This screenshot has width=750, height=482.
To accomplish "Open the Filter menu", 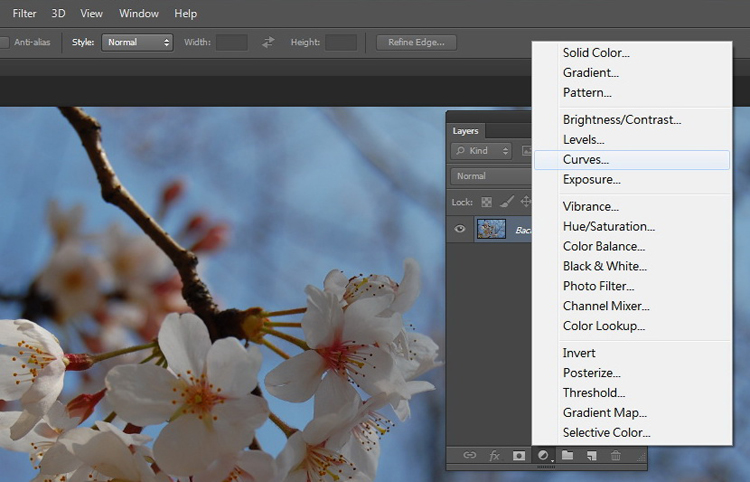I will 24,13.
